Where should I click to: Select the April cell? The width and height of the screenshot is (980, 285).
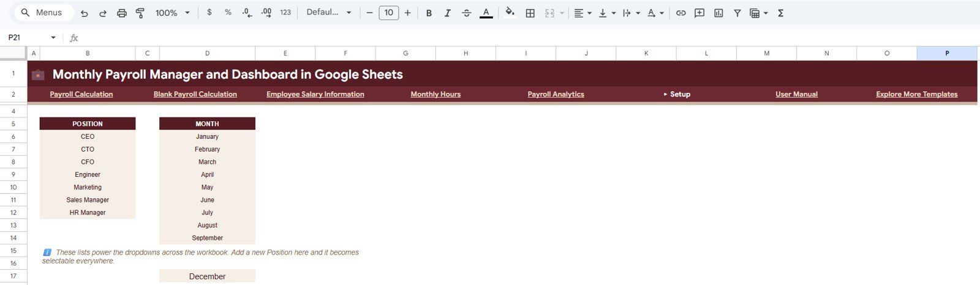207,174
